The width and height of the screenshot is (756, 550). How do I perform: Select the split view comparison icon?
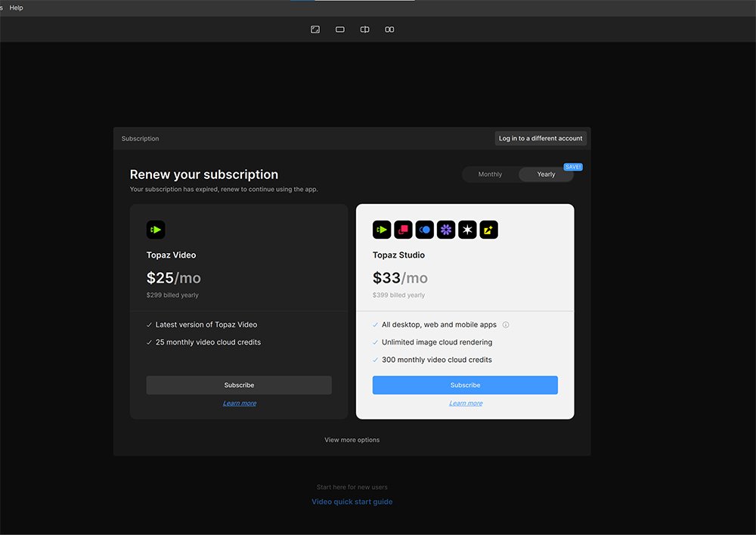point(365,29)
